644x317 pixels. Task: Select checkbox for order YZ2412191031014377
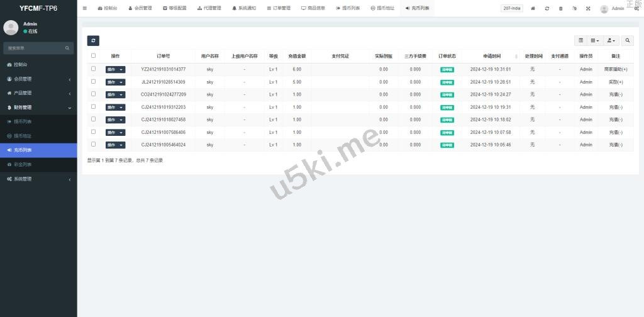point(94,69)
